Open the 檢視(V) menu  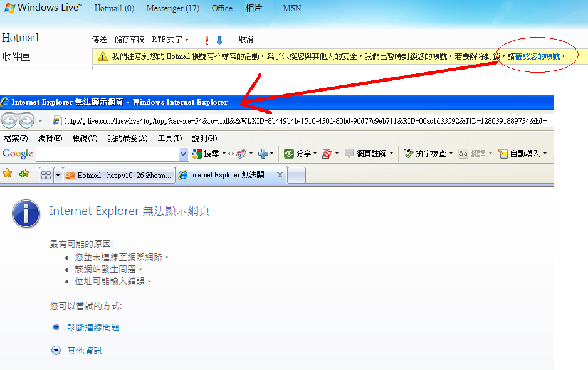85,139
